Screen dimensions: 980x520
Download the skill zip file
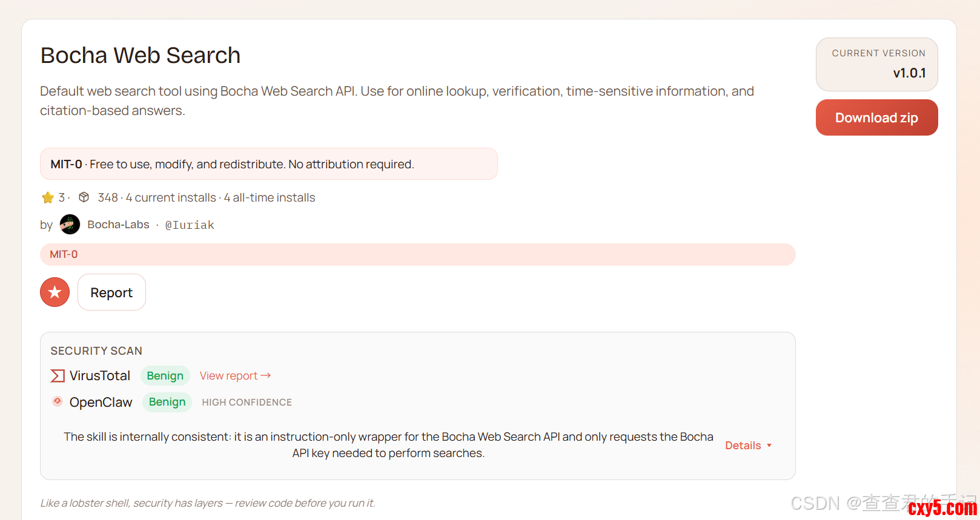877,117
